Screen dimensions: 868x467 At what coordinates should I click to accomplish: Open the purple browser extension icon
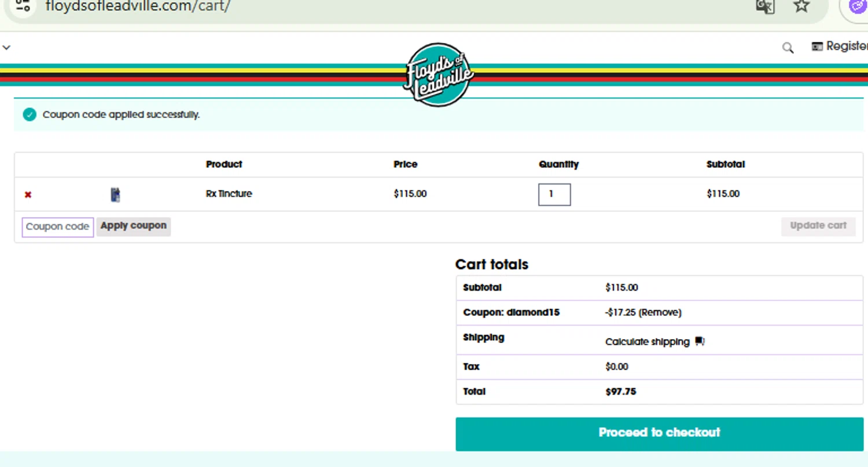[x=858, y=6]
